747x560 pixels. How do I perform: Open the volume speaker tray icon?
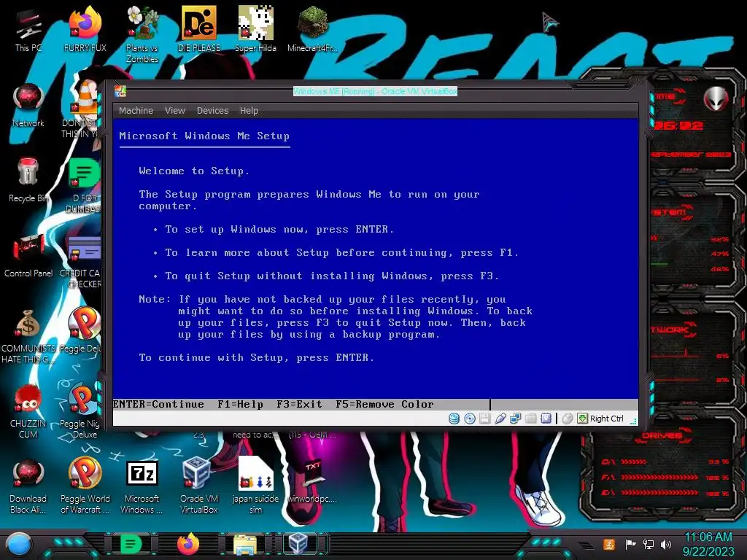click(x=666, y=544)
